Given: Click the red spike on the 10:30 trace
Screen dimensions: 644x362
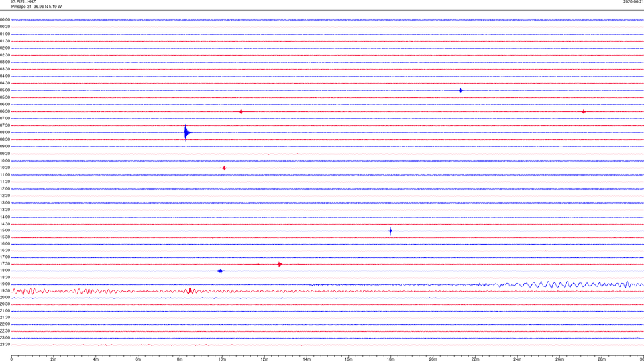Looking at the screenshot, I should [x=224, y=168].
